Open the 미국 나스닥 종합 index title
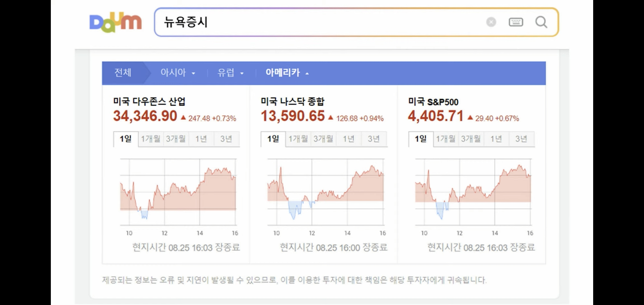Screen dimensions: 644x305 [x=292, y=101]
